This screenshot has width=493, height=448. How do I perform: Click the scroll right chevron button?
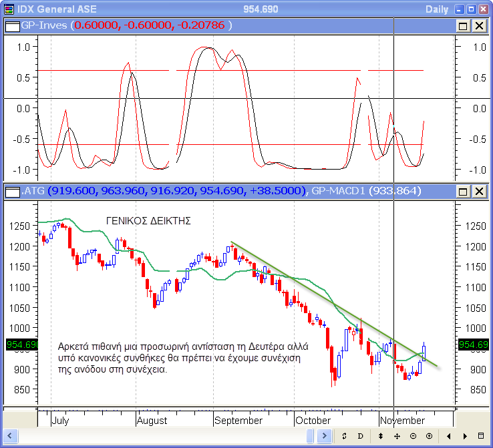(x=326, y=436)
